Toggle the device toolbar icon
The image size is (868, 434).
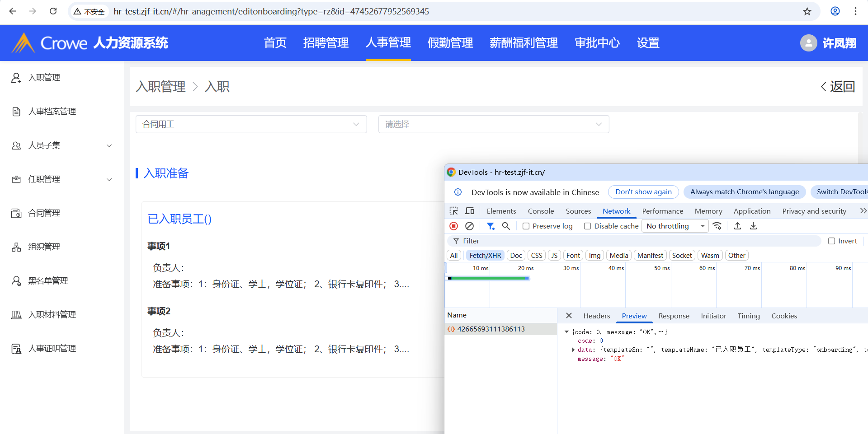[x=470, y=211]
